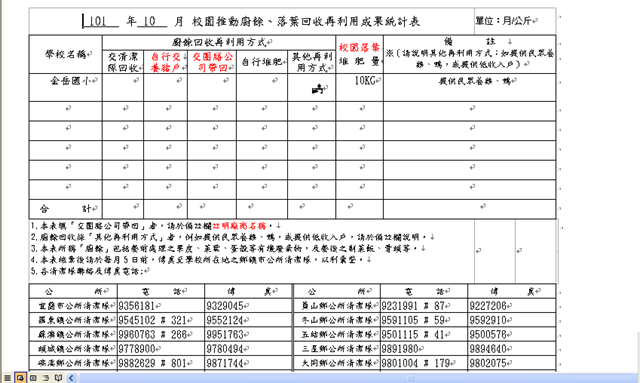Click the underlined year field 101 in title
Image resolution: width=640 pixels, height=383 pixels.
tap(100, 21)
